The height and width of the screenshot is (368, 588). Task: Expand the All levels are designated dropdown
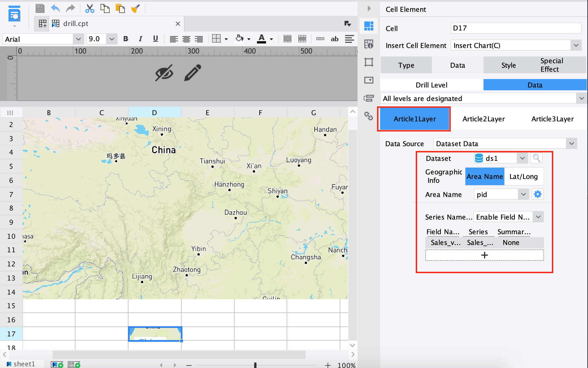[582, 98]
